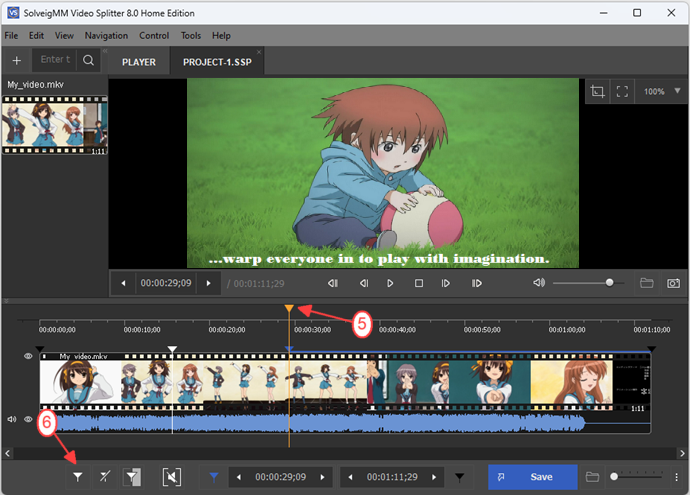This screenshot has height=495, width=690.
Task: Toggle audio track visibility eye icon
Action: tap(28, 419)
